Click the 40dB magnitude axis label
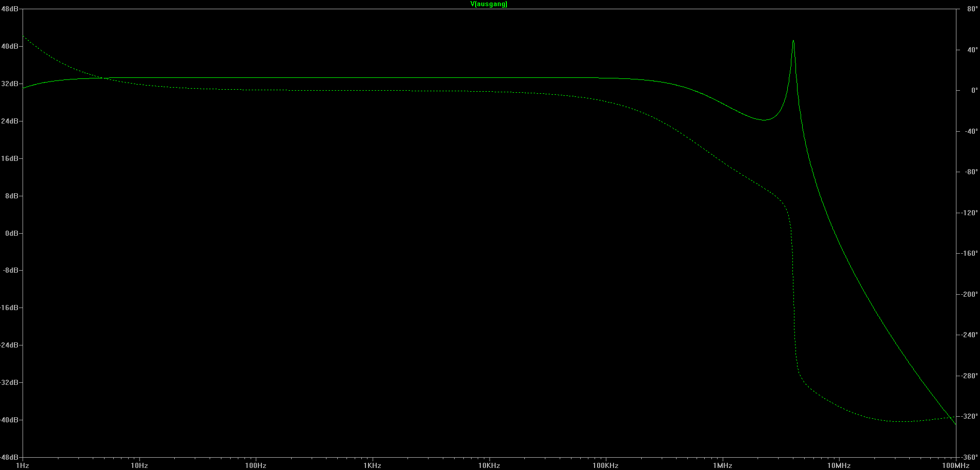The height and width of the screenshot is (470, 980). 10,46
